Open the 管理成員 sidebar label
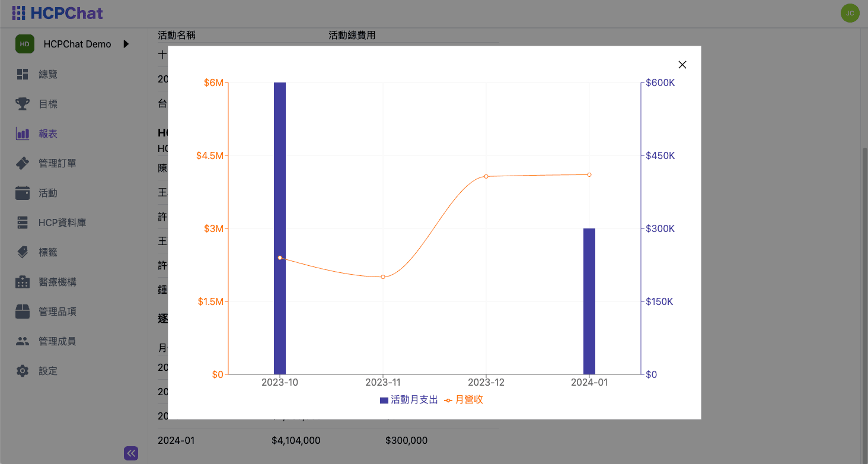Viewport: 868px width, 464px height. point(58,341)
